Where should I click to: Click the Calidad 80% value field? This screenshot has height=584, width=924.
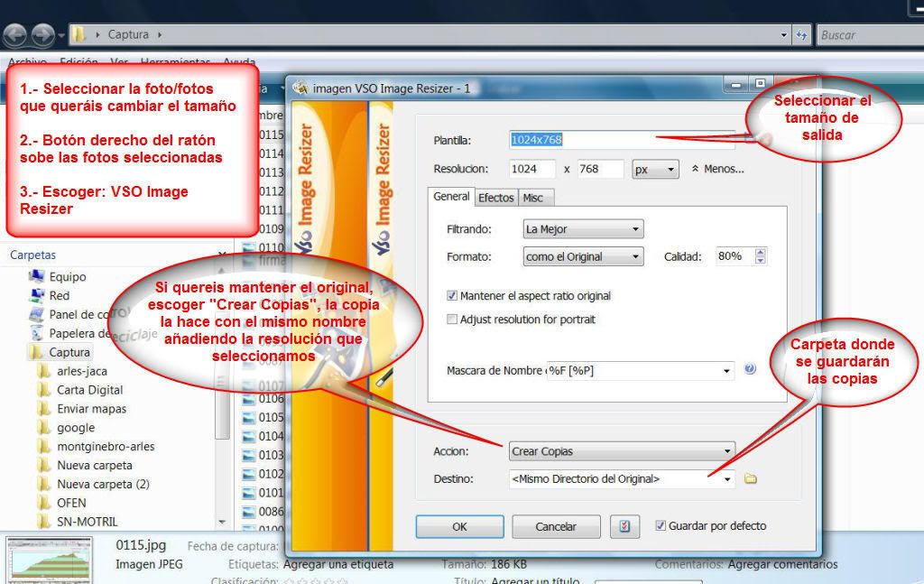click(735, 256)
